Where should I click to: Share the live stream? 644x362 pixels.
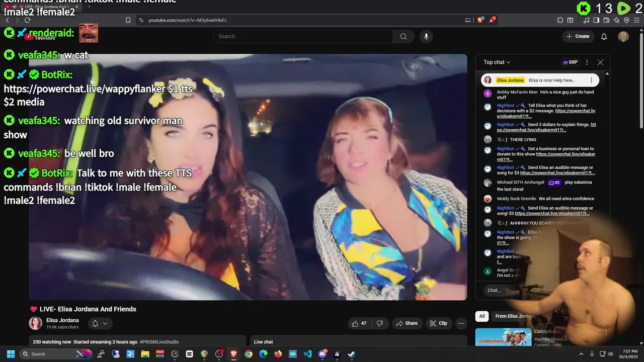point(407,323)
